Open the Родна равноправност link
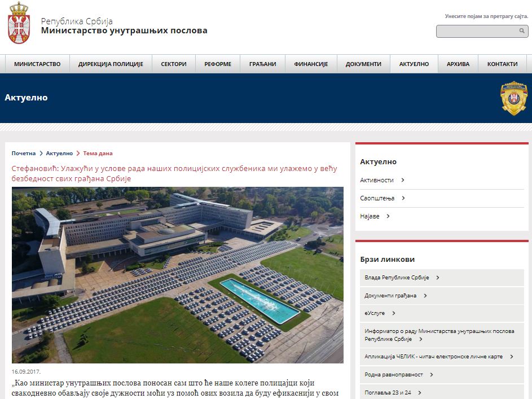Screen dimensions: 532x399 point(392,374)
